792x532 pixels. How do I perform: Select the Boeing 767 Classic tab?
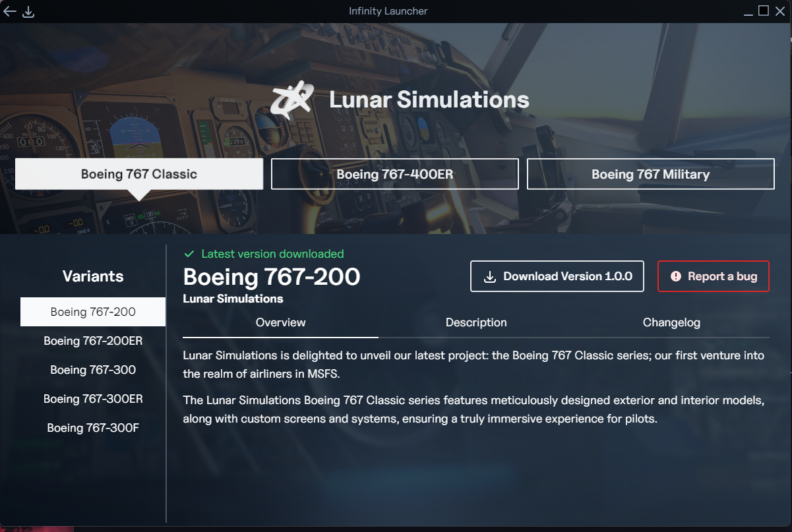tap(139, 174)
